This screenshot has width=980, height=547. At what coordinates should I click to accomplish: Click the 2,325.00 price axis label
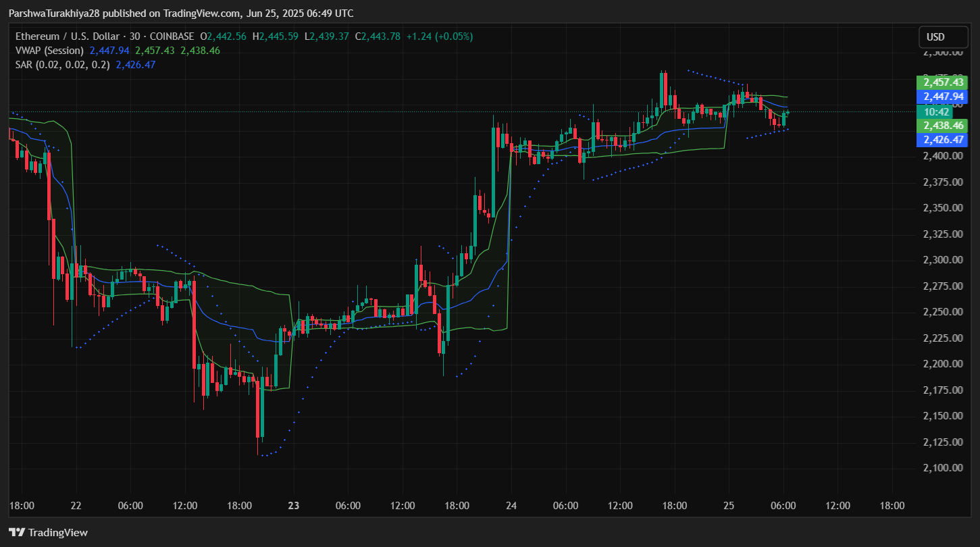[943, 234]
